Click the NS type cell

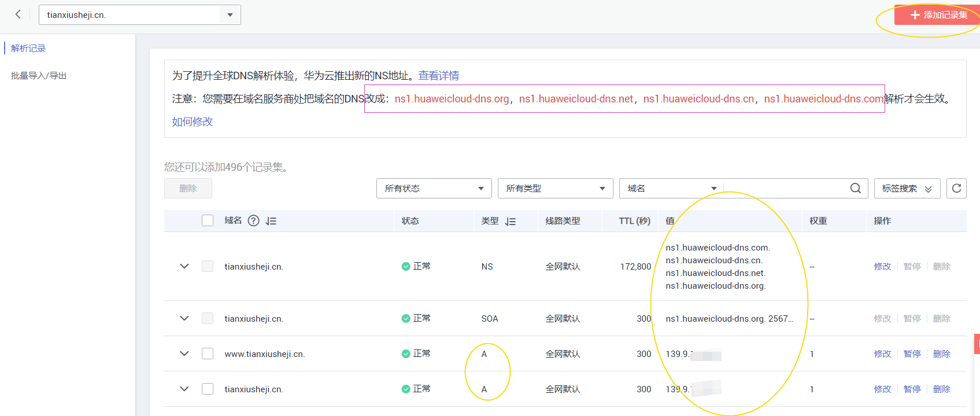click(x=487, y=267)
